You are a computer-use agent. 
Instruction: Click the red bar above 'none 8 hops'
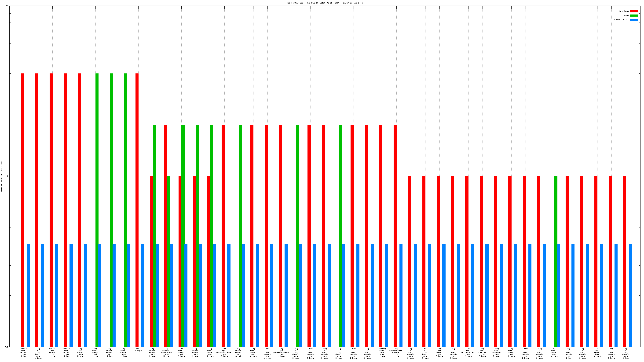click(137, 210)
